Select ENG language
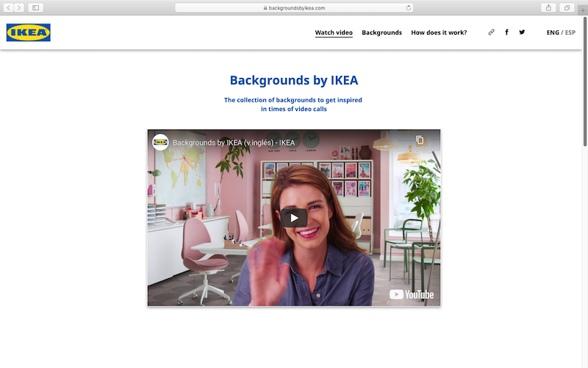The height and width of the screenshot is (368, 588). point(553,32)
